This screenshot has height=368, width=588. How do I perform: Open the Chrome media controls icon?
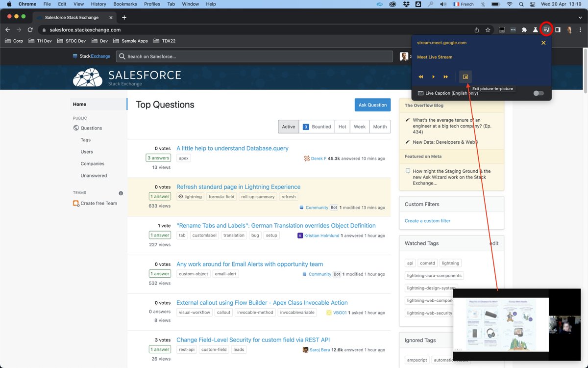coord(546,29)
